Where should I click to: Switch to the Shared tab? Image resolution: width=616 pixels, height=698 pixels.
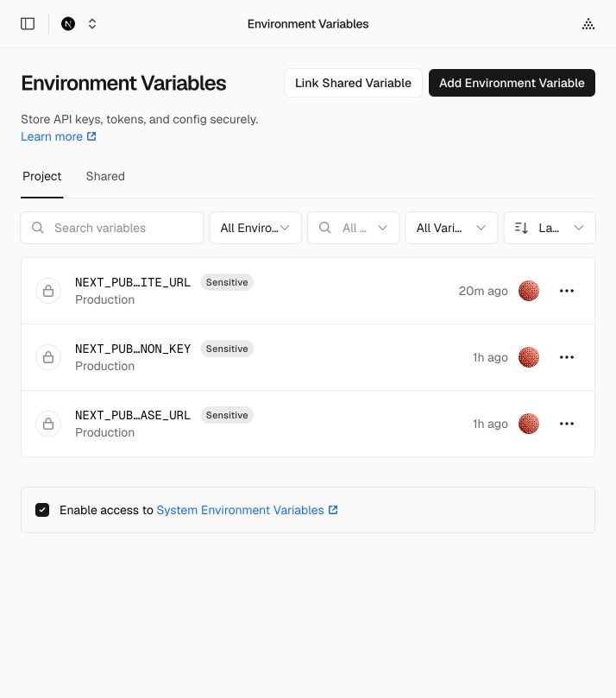[105, 176]
